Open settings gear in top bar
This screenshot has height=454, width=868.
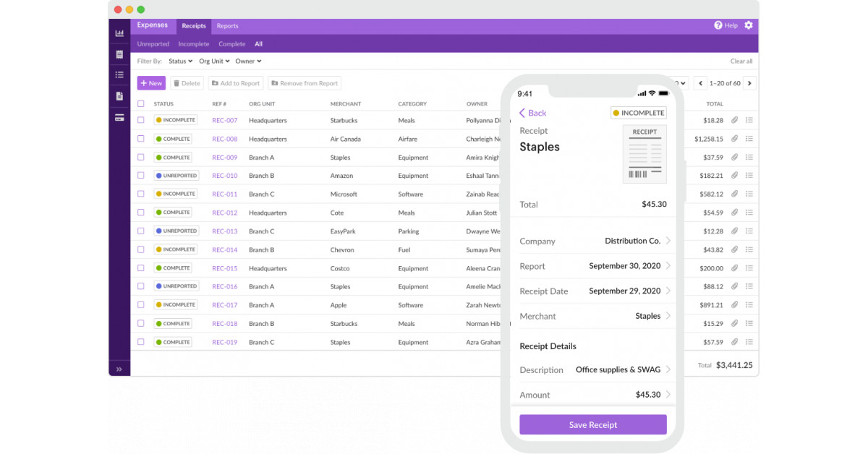click(749, 25)
